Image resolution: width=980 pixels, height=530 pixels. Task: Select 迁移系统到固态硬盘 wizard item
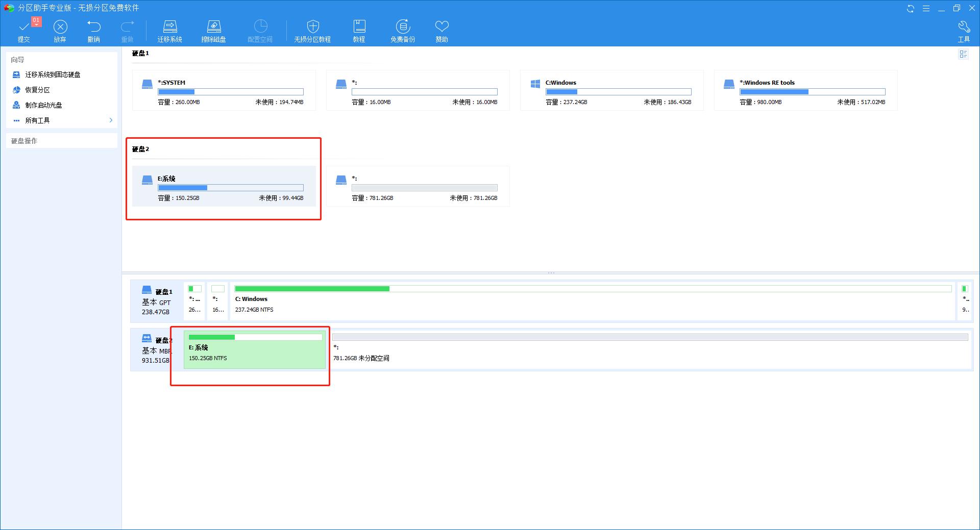(53, 74)
